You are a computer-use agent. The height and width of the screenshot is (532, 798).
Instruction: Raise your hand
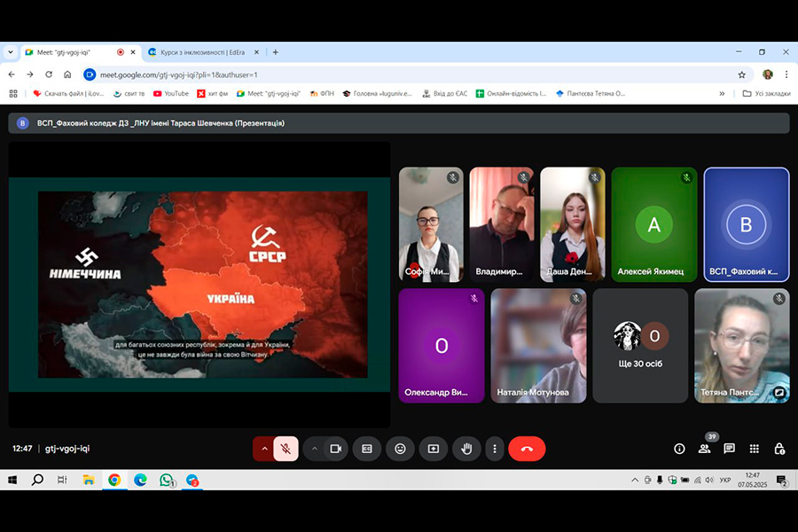pyautogui.click(x=466, y=449)
